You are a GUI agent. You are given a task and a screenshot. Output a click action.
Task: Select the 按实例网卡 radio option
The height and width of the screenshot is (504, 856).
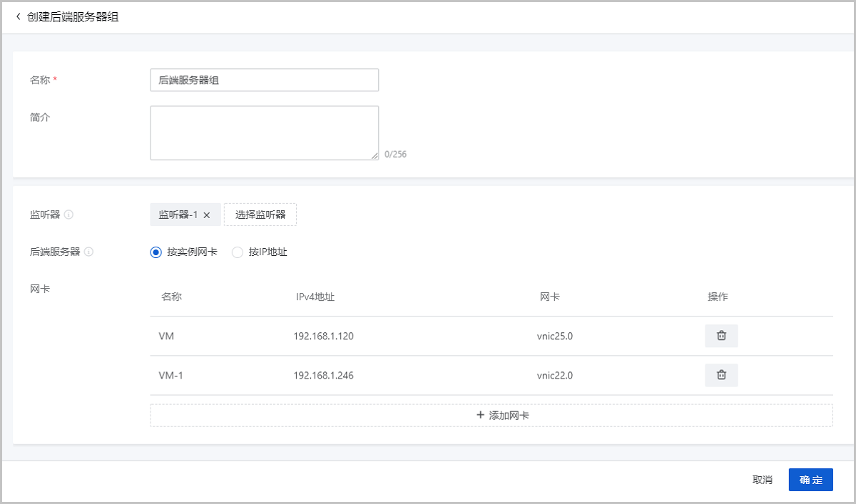tap(156, 252)
